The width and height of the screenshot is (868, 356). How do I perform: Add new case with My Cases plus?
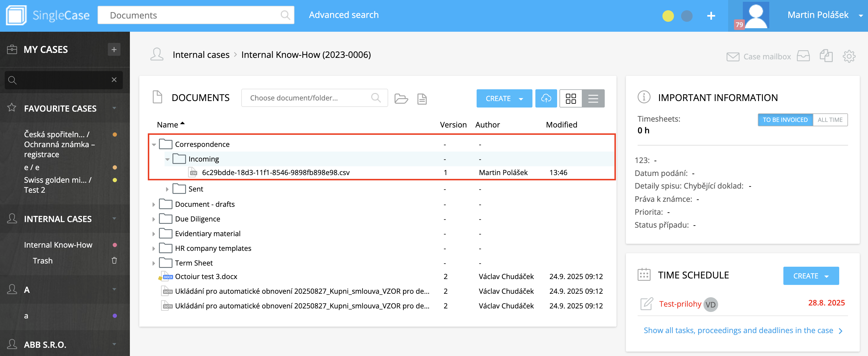coord(114,50)
